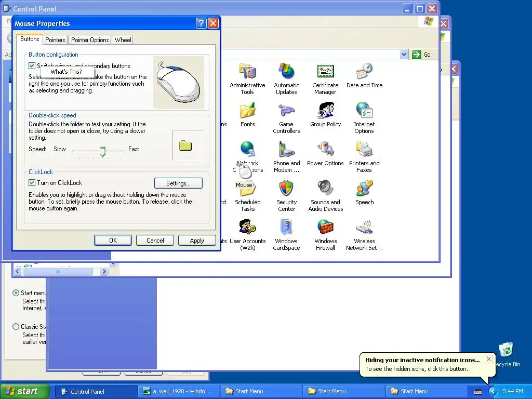Click the Windows start button
This screenshot has height=399, width=532.
(25, 391)
